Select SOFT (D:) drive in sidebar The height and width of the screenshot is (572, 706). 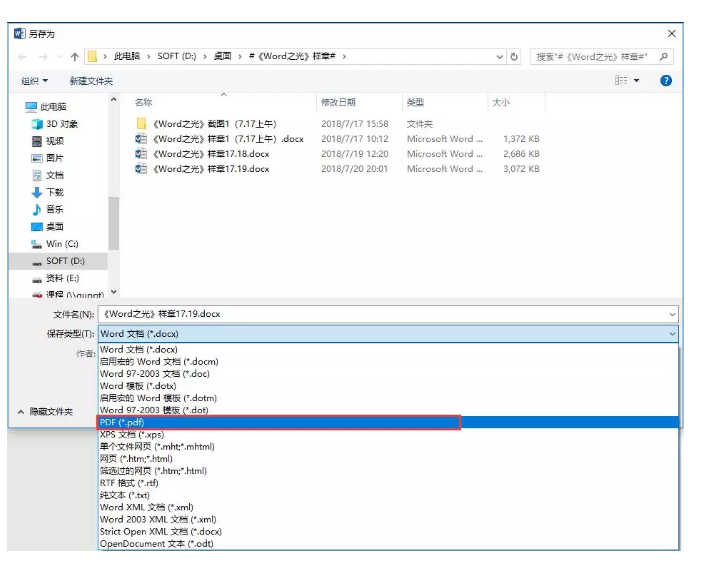tap(58, 261)
